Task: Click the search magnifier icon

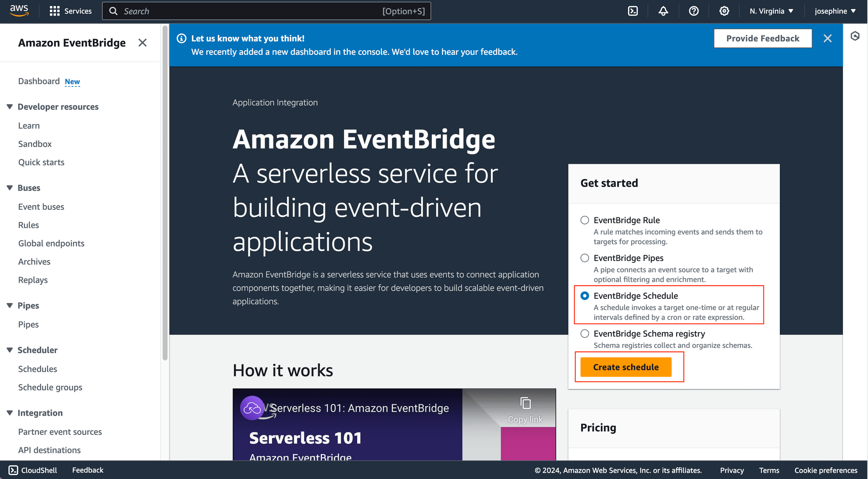Action: tap(113, 11)
